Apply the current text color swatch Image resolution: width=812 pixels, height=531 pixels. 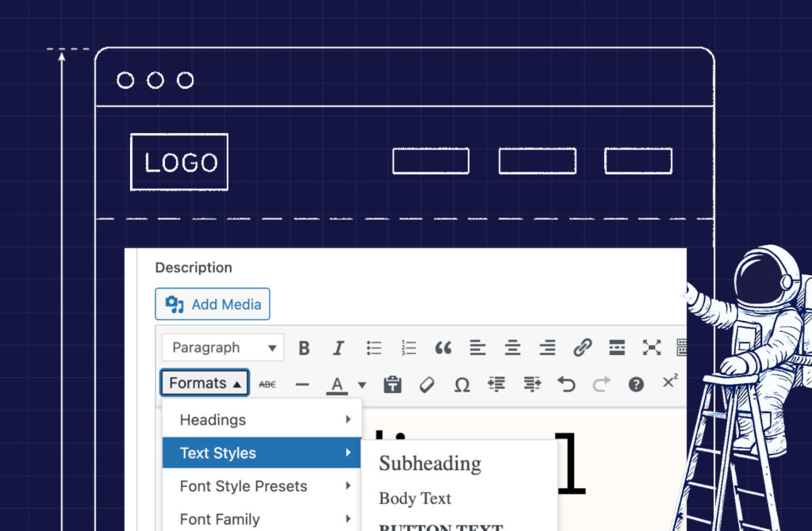(337, 385)
